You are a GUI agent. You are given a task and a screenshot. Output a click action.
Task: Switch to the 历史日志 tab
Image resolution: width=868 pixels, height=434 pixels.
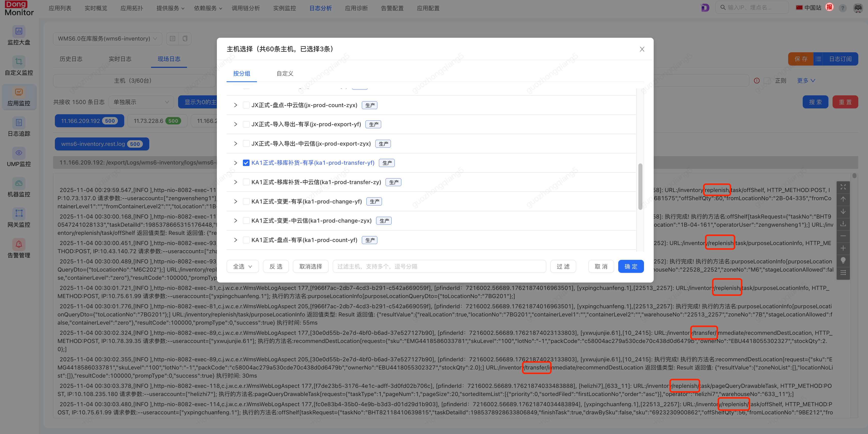pos(71,59)
